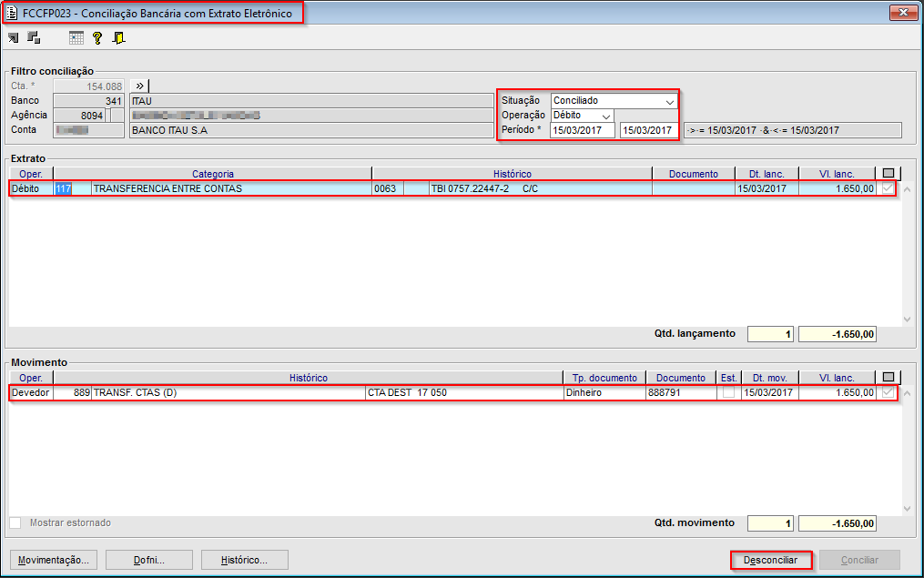This screenshot has width=924, height=578.
Task: Click Qtd. movimento total -1.650,00 field
Action: 838,523
